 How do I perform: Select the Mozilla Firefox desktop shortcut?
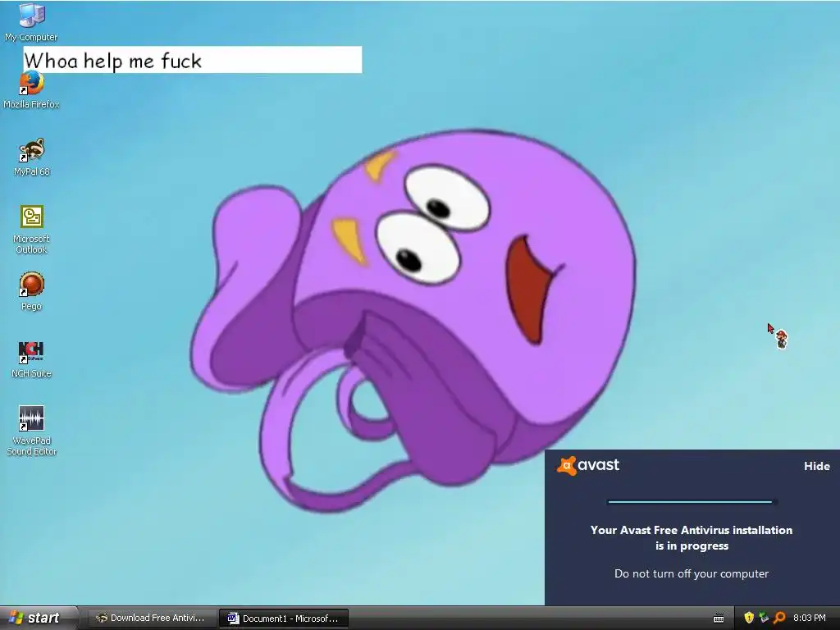click(x=31, y=90)
